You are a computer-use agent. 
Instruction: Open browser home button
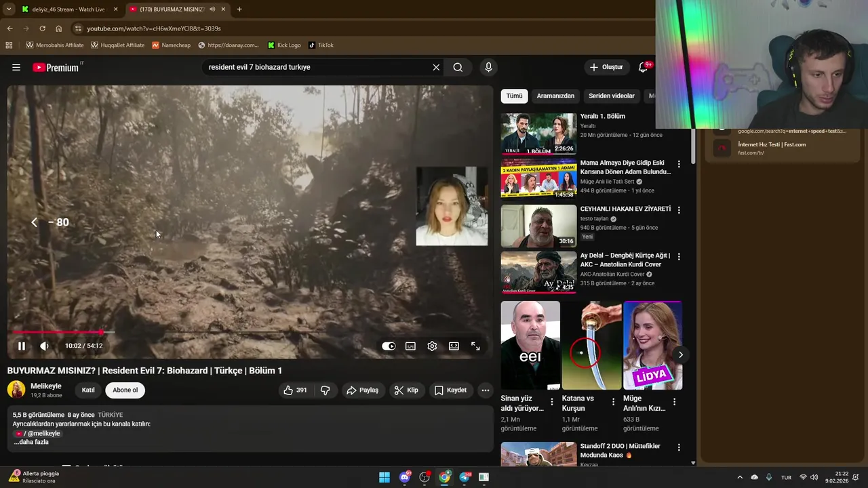tap(58, 28)
